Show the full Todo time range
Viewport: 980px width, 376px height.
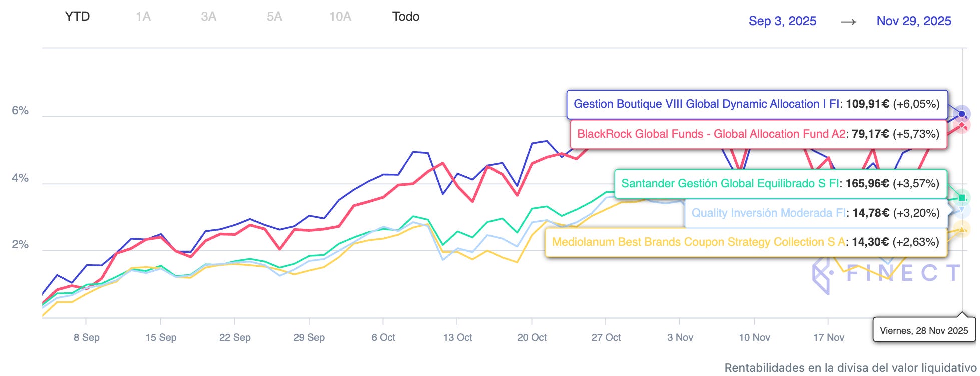tap(406, 17)
